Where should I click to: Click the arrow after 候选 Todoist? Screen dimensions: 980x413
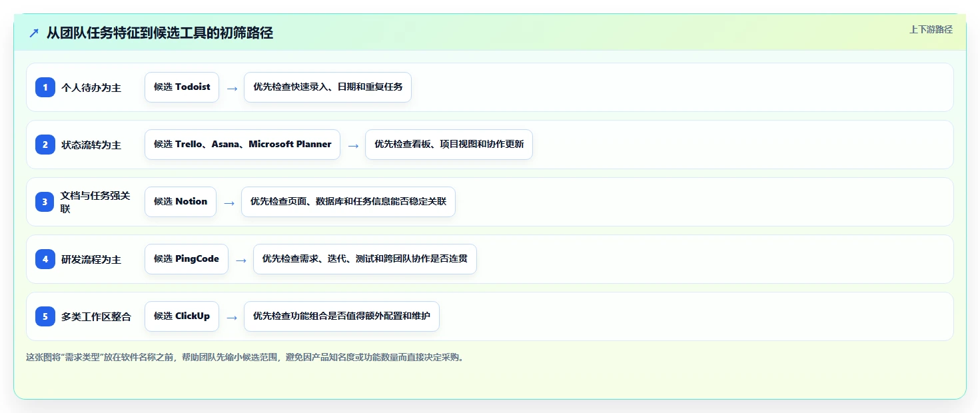point(232,88)
